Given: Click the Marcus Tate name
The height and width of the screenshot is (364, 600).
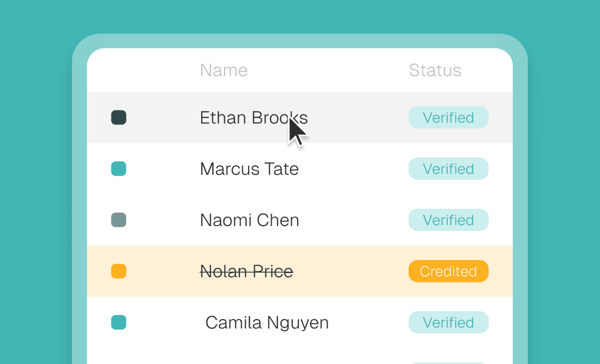Looking at the screenshot, I should point(249,169).
